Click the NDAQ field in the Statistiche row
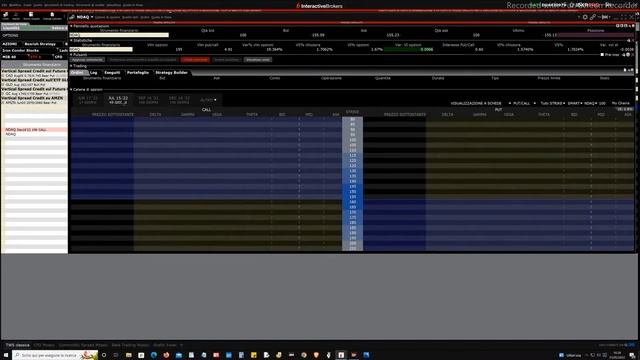640x360 pixels. (101, 49)
